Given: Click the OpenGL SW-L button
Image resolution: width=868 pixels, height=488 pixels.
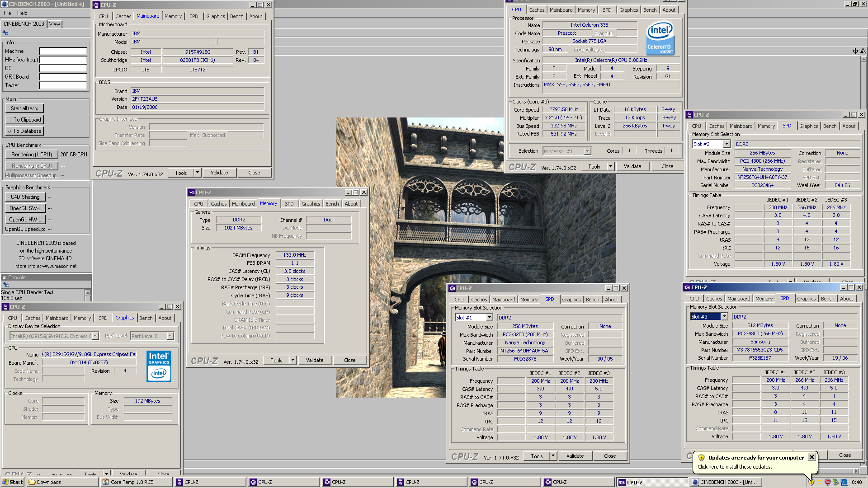Looking at the screenshot, I should point(25,208).
